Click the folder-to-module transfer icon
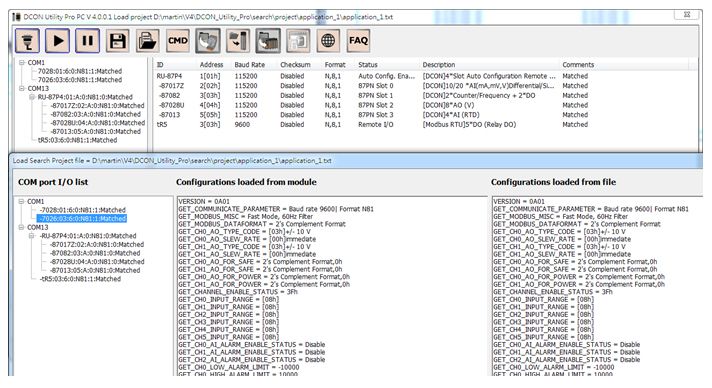The height and width of the screenshot is (388, 712). click(x=238, y=41)
